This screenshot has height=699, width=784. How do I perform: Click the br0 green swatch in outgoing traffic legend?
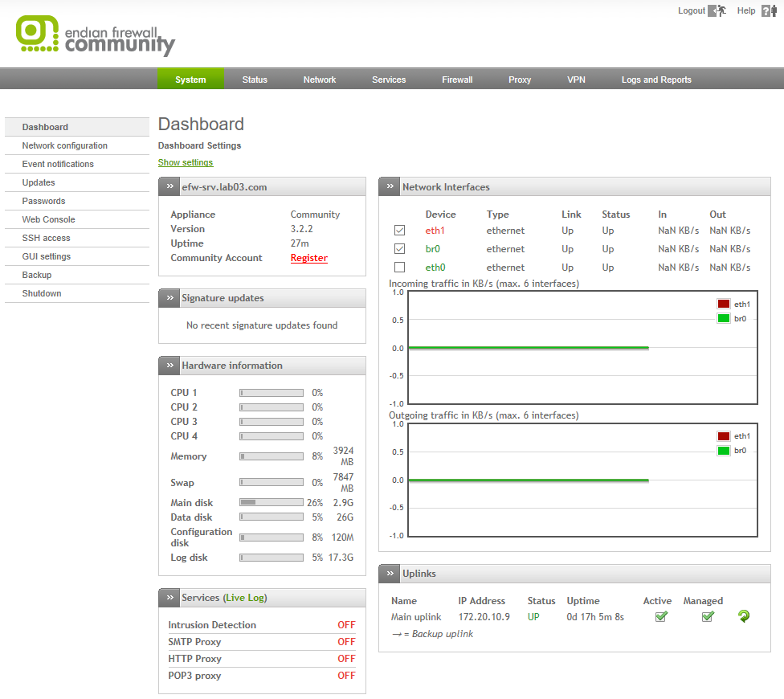[724, 451]
